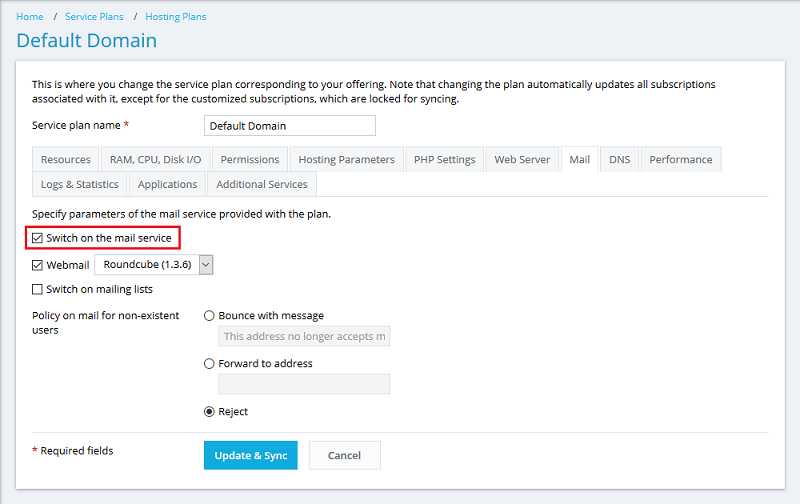
Task: Click the Home breadcrumb link
Action: pyautogui.click(x=30, y=17)
